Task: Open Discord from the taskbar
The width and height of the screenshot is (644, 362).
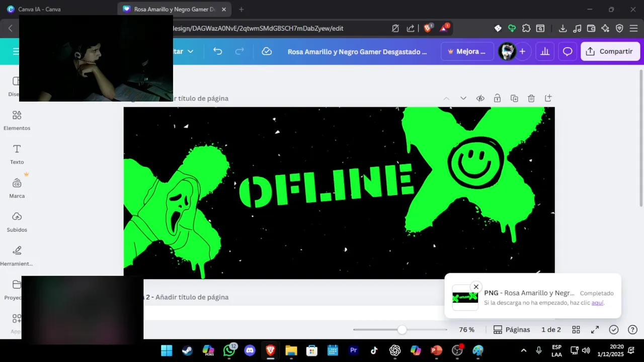Action: pyautogui.click(x=250, y=350)
